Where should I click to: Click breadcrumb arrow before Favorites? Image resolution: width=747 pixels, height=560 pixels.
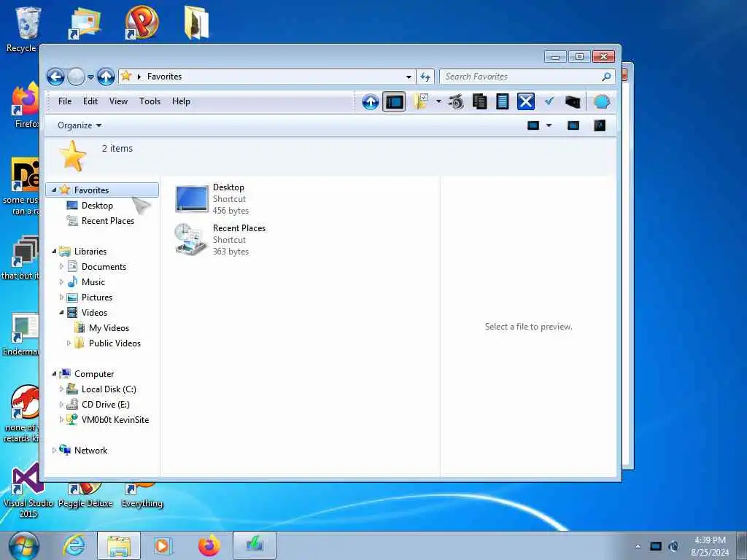click(x=139, y=77)
